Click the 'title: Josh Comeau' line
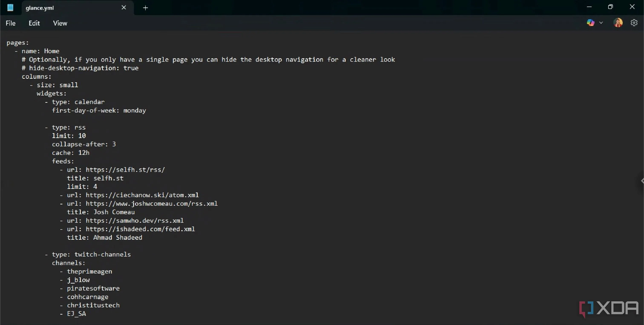The image size is (644, 325). click(x=101, y=212)
